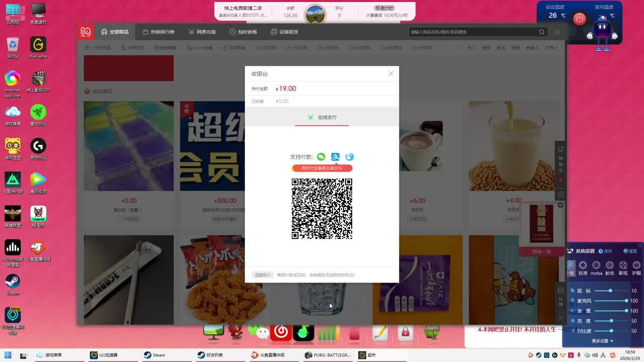Select the 射击 mode icon
The image size is (644, 362).
point(609,268)
